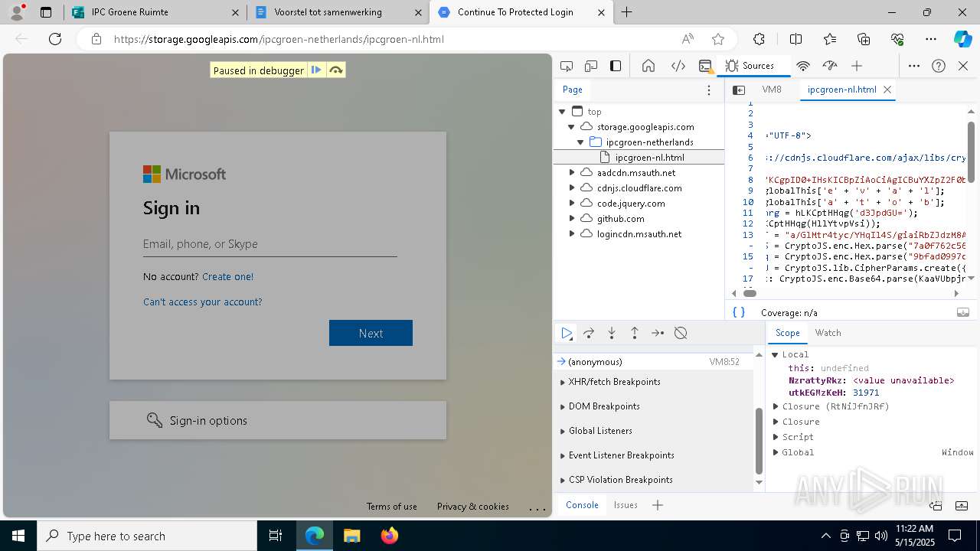Viewport: 980px width, 551px height.
Task: Click the Email, phone, or Skype field
Action: (x=269, y=244)
